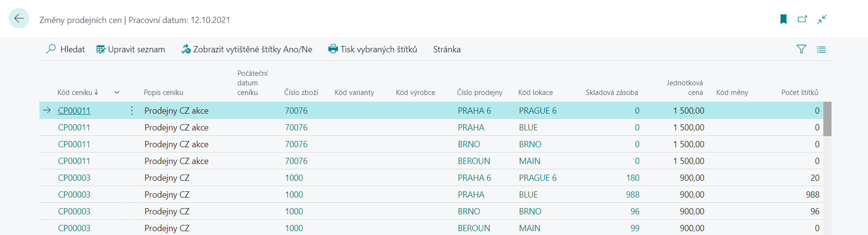Select the BEROUN MAIN row with 99 stock
This screenshot has width=868, height=235.
pyautogui.click(x=431, y=228)
